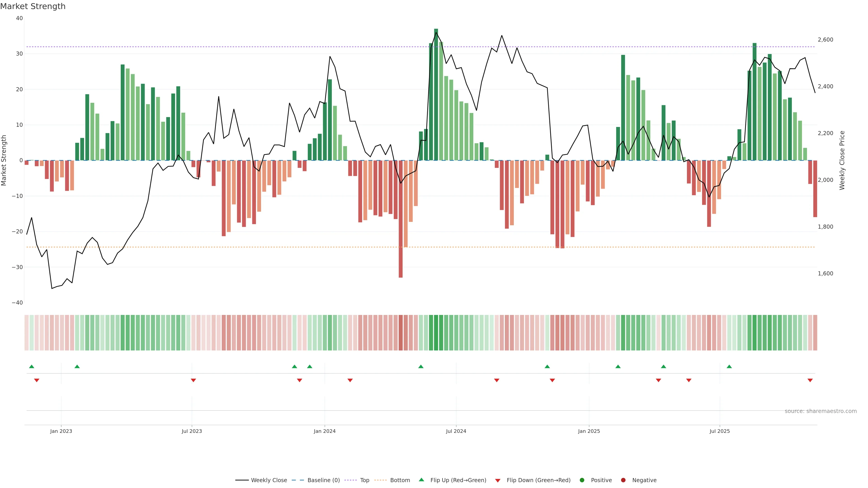This screenshot has height=488, width=868.
Task: Click the darkest red heatmap cell
Action: (x=401, y=333)
